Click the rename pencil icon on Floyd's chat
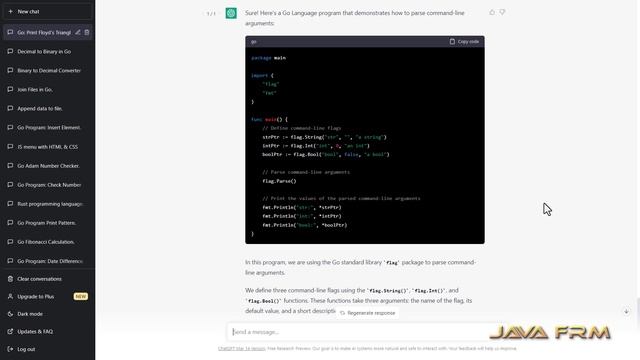 coord(78,32)
